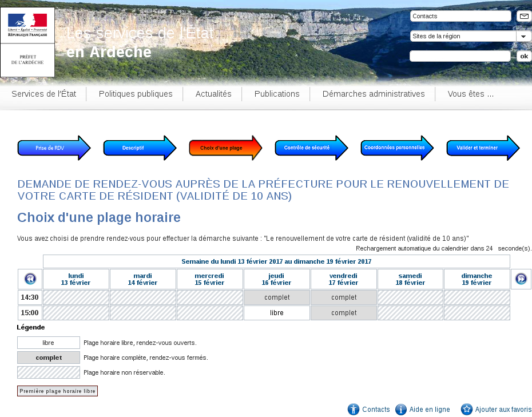Viewport: 532px width, 417px height.
Task: Open the Vous êtes ... menu
Action: [471, 94]
